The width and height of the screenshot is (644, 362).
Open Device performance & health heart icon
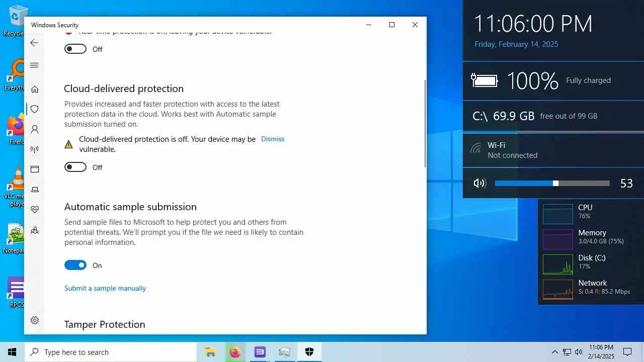[x=35, y=210]
